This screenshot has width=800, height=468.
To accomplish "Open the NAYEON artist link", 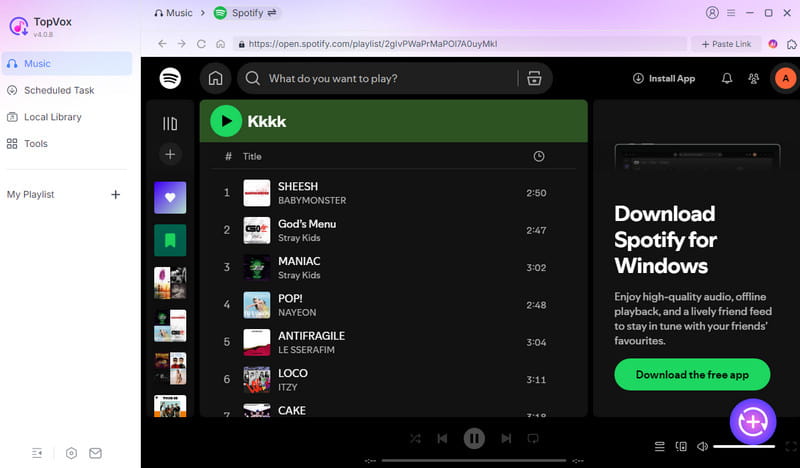I will (297, 312).
